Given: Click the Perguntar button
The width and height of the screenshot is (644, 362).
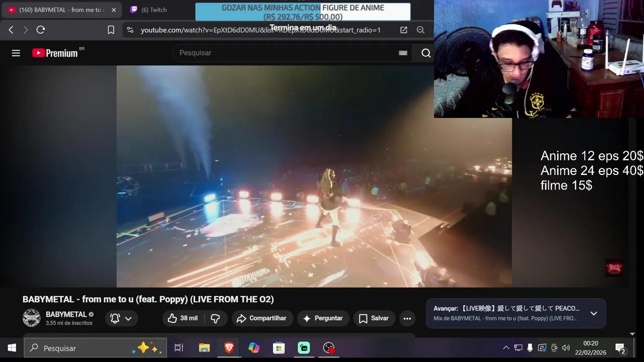Looking at the screenshot, I should (323, 318).
